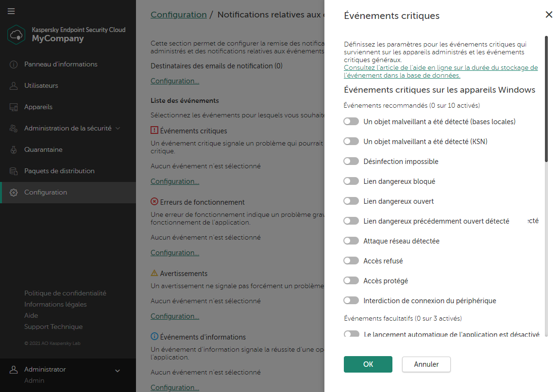Enable the Désinfection impossible switch

(351, 161)
